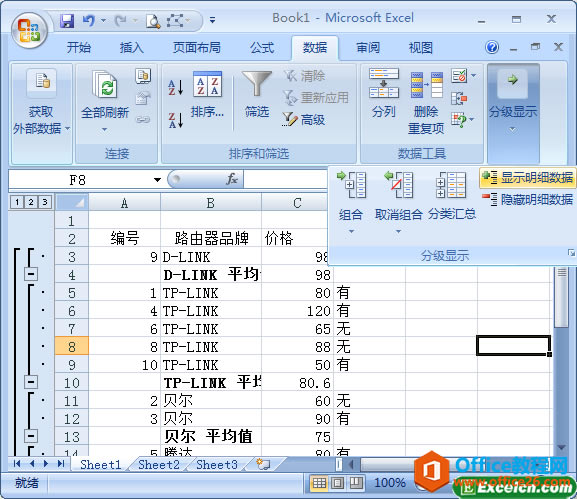Click 隐藏明细数据 (Hide Detail)
Screen dimensions: 577x499
tap(527, 199)
